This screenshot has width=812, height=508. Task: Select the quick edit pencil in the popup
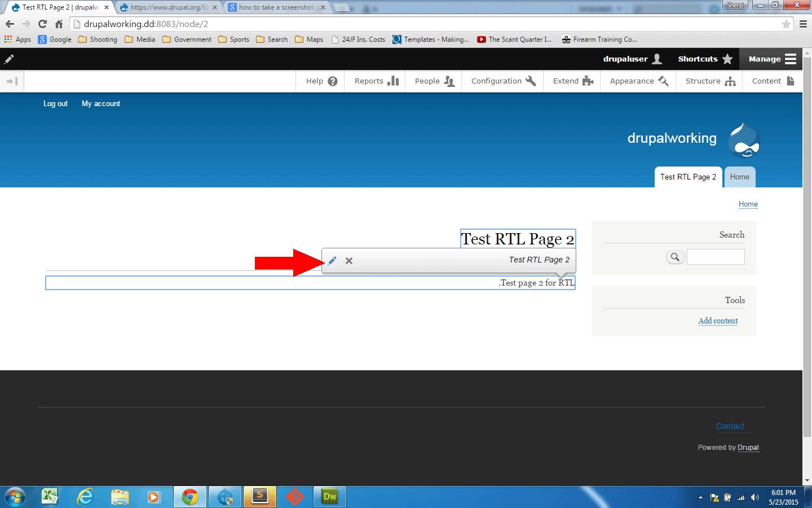[332, 260]
